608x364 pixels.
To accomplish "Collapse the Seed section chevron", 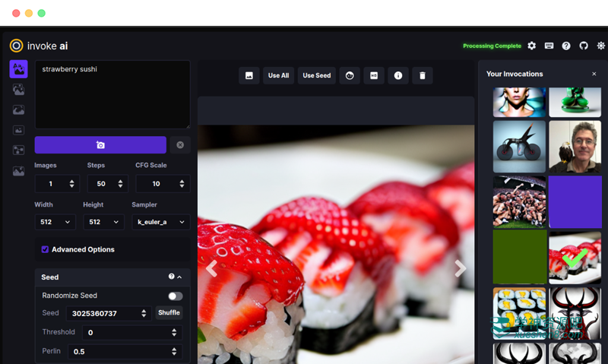I will (x=179, y=277).
